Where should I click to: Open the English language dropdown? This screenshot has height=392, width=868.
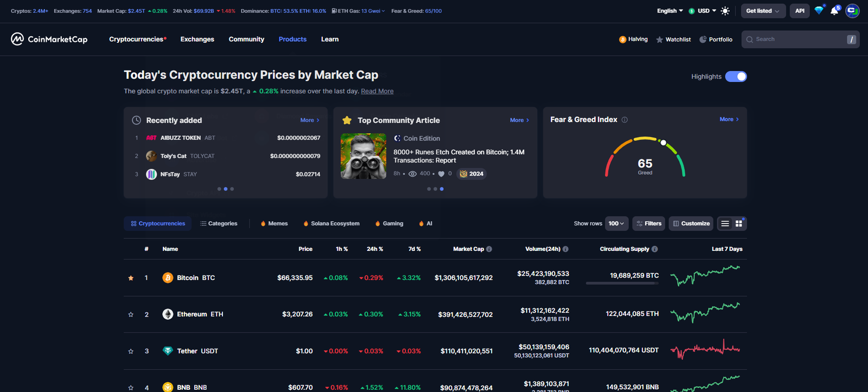point(670,11)
